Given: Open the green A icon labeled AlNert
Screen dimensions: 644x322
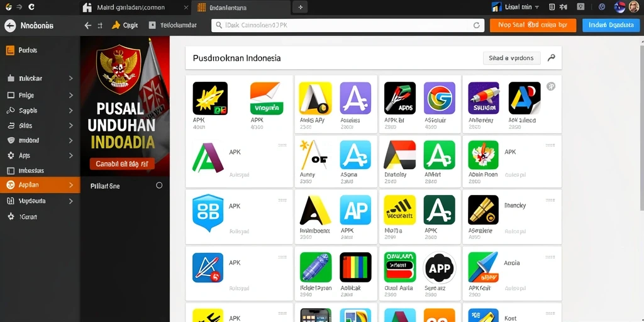Looking at the screenshot, I should (x=440, y=155).
